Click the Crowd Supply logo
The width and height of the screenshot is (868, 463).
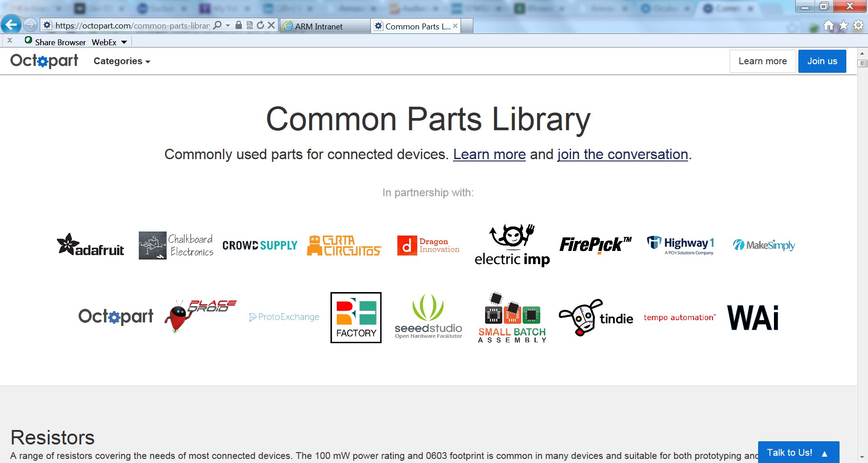click(260, 245)
